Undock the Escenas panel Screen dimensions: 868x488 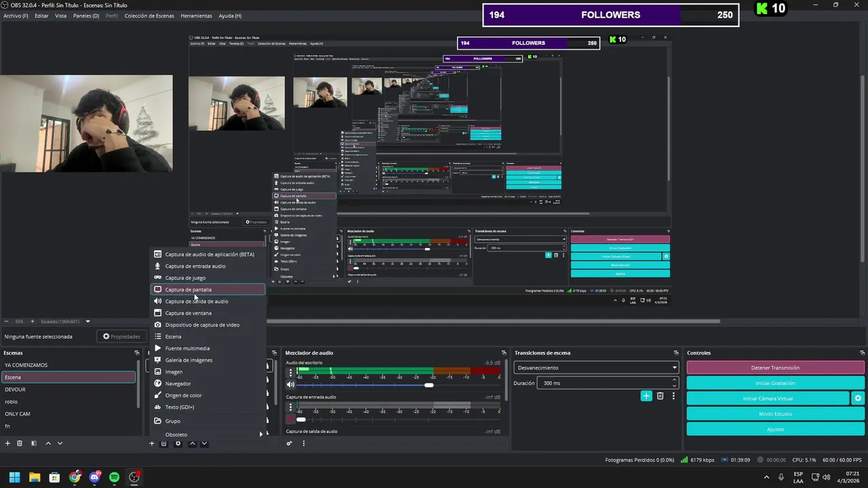(x=136, y=353)
